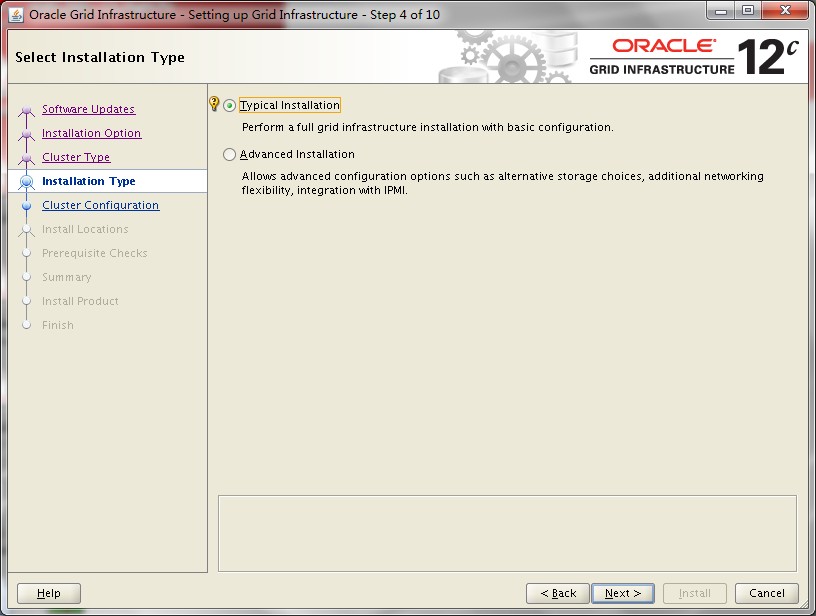Image resolution: width=816 pixels, height=616 pixels.
Task: Click the Back button
Action: click(558, 593)
